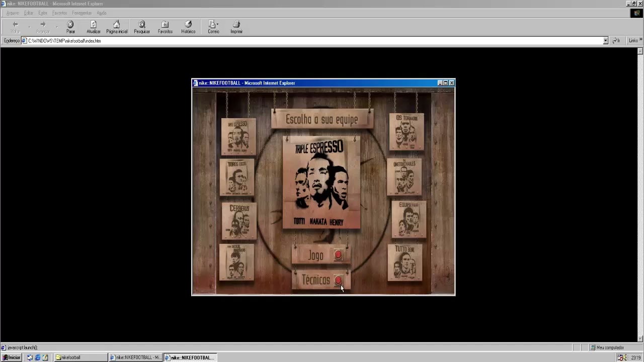The height and width of the screenshot is (362, 644).
Task: Click the main window vertical scrollbar
Action: click(640, 195)
